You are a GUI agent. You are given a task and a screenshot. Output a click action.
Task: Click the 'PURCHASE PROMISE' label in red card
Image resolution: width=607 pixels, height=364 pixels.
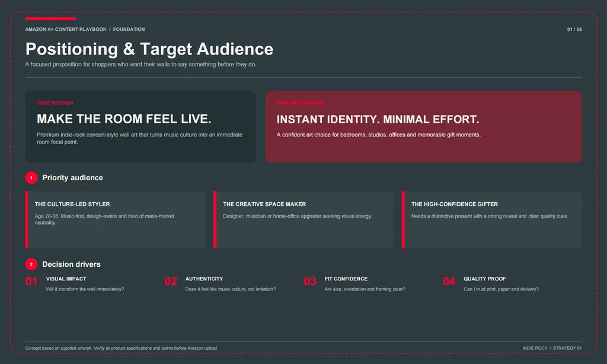tap(301, 103)
